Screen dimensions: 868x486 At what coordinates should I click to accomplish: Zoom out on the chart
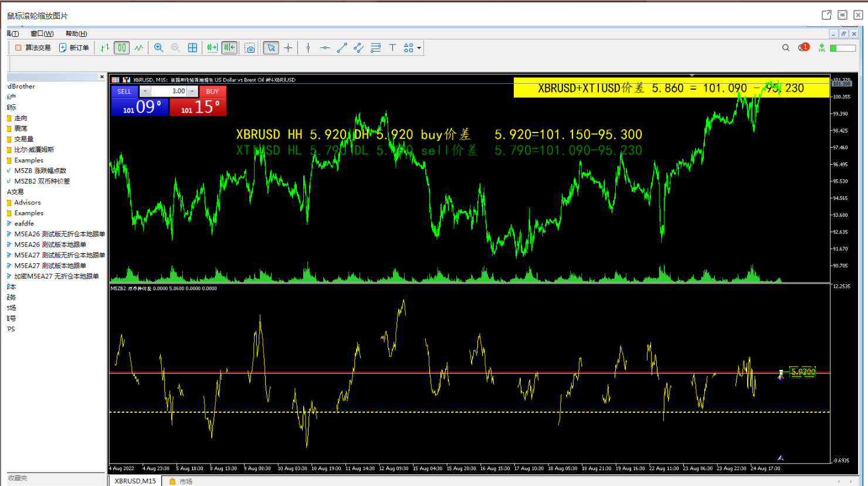(175, 47)
